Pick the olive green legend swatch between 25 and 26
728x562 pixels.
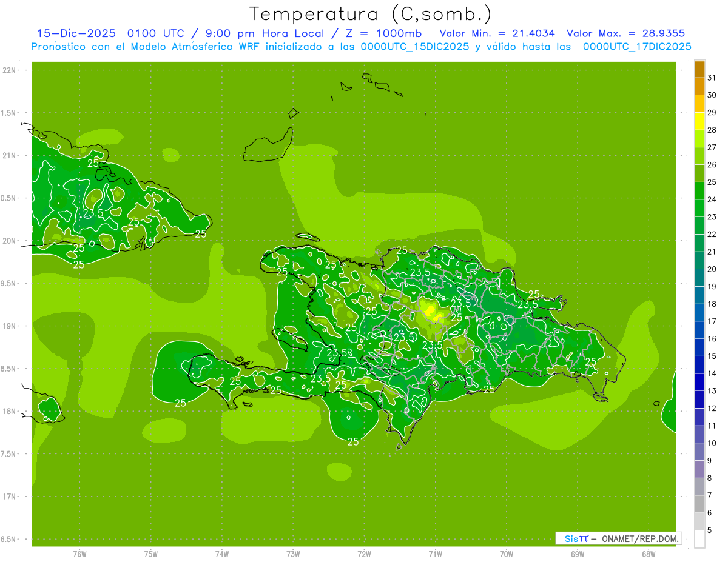[x=699, y=173]
